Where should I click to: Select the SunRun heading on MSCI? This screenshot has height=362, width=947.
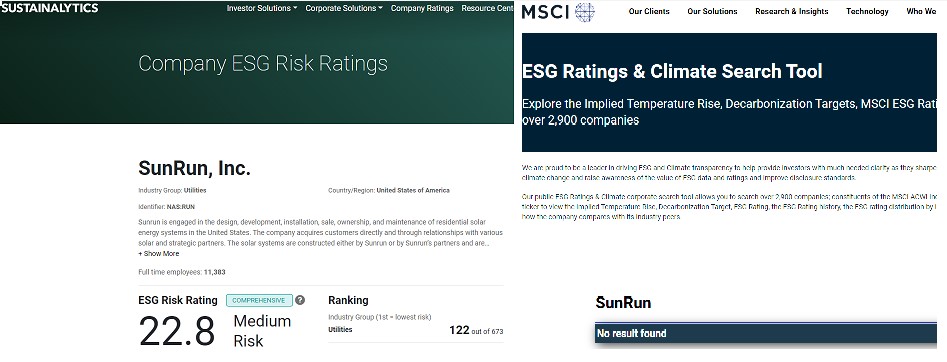point(623,303)
